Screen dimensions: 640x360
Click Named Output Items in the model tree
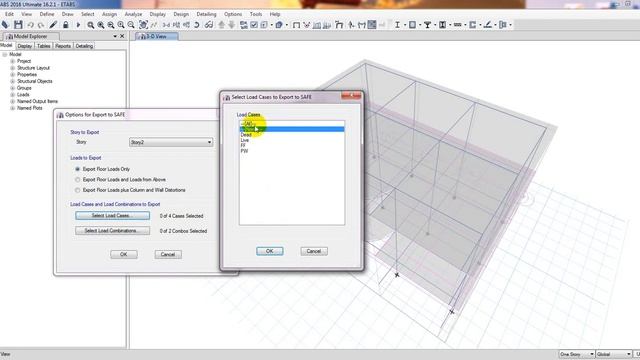coord(37,101)
